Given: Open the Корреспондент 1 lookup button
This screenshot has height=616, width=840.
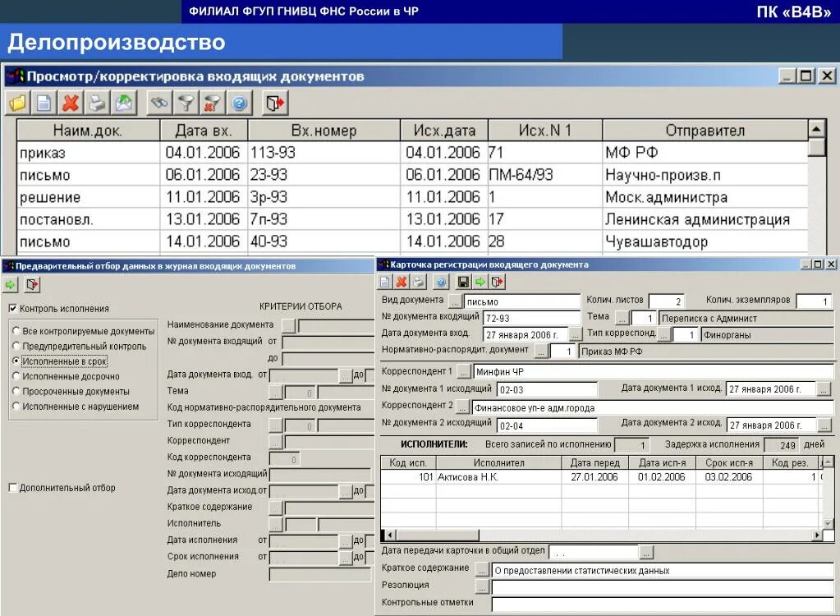Looking at the screenshot, I should point(465,371).
